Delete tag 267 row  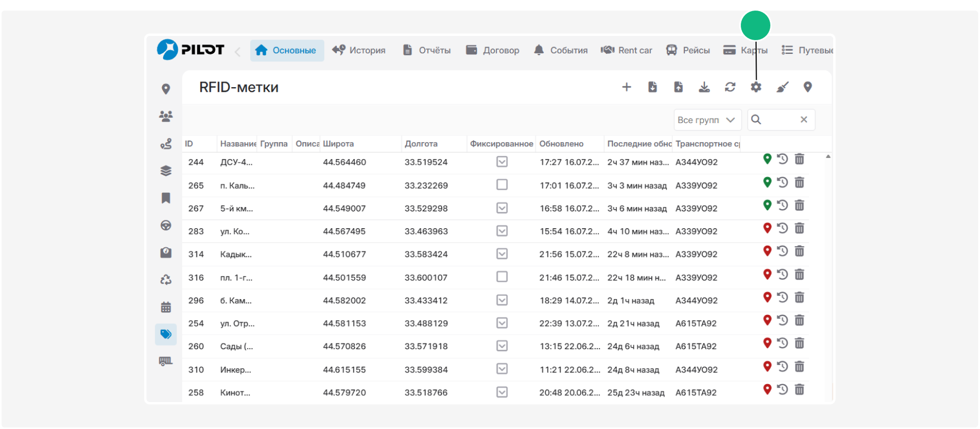click(x=799, y=206)
